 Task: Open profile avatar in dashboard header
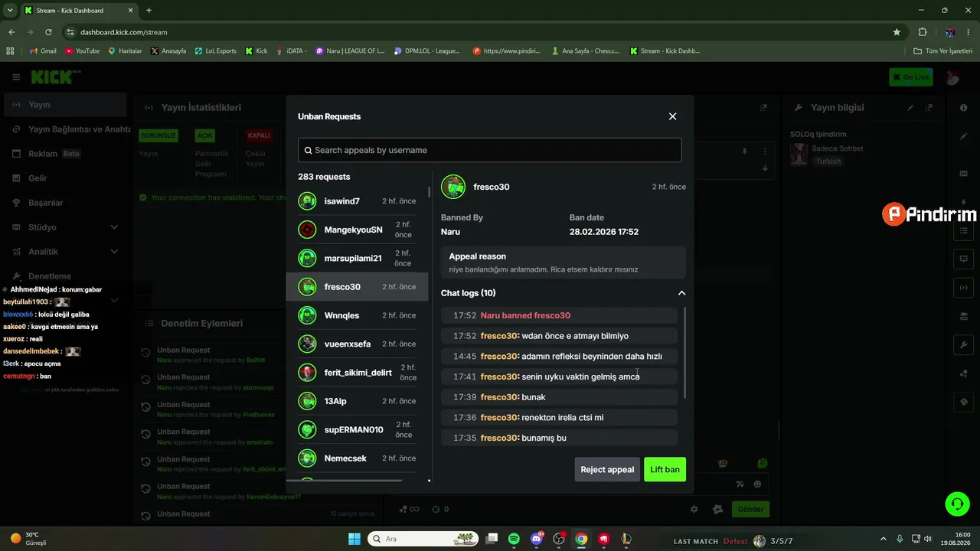tap(952, 77)
